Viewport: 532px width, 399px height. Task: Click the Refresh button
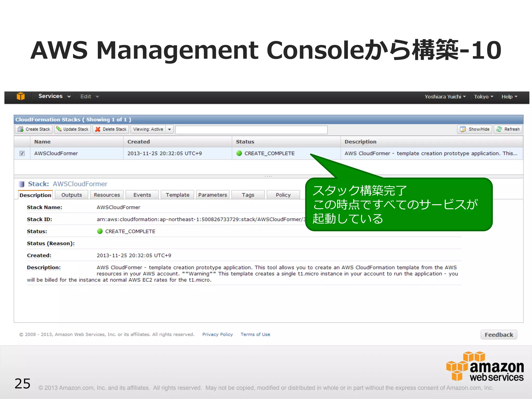508,129
